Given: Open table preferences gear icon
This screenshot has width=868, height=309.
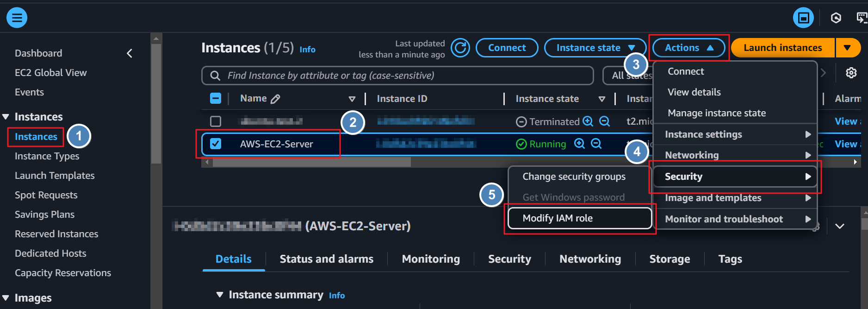Looking at the screenshot, I should (x=851, y=73).
